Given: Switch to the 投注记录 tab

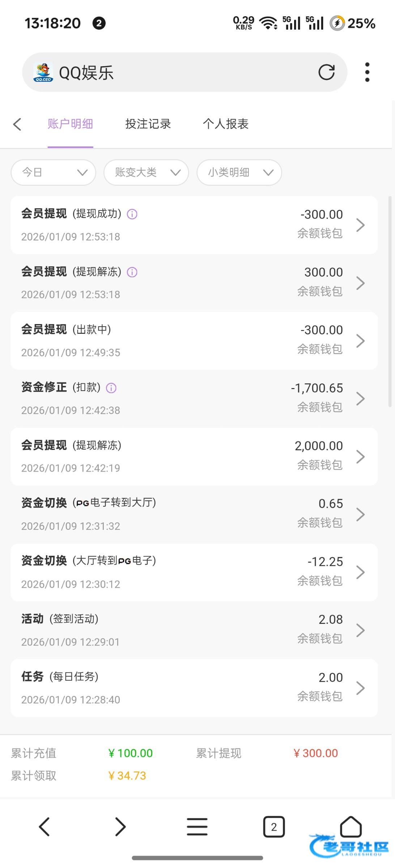Looking at the screenshot, I should pos(148,124).
